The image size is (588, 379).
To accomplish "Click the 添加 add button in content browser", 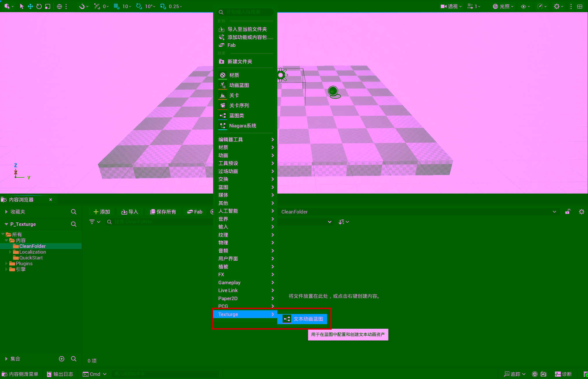I will (x=102, y=212).
